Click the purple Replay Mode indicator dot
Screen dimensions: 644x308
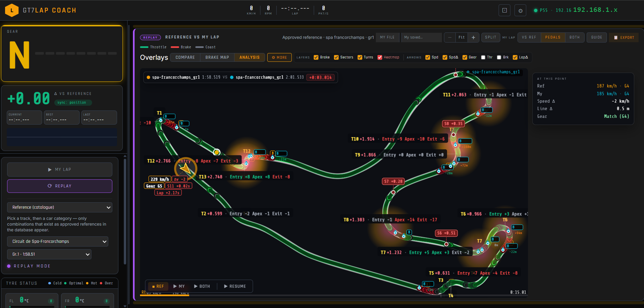click(x=9, y=266)
